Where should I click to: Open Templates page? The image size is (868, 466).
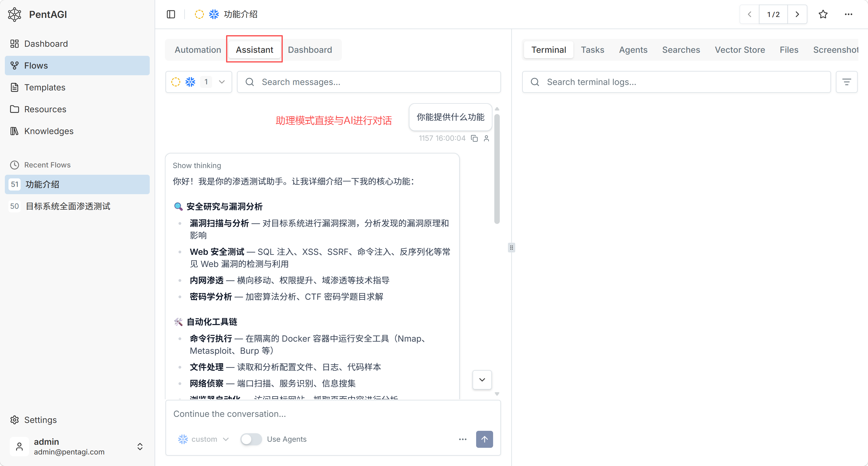tap(77, 87)
